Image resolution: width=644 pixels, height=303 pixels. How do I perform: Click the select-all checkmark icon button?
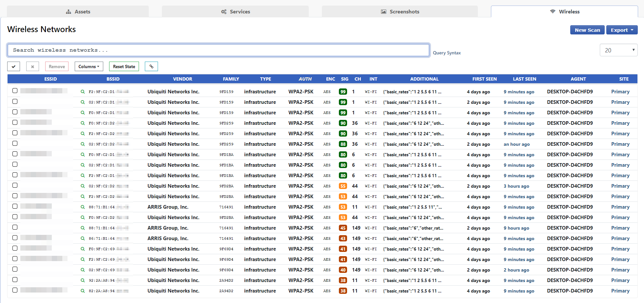pos(13,66)
